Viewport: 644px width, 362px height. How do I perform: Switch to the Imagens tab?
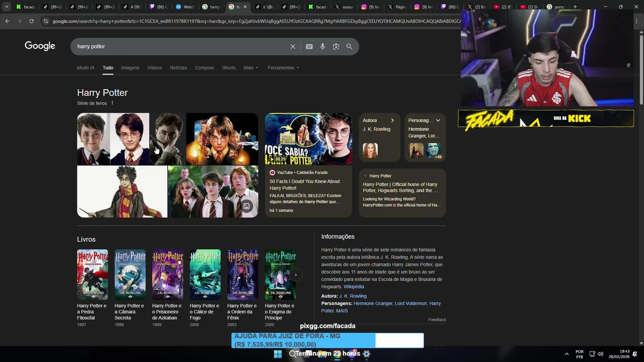pyautogui.click(x=130, y=68)
